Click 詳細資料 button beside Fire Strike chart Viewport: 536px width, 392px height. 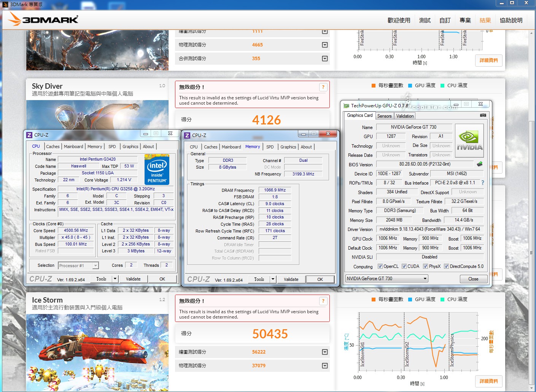point(489,60)
